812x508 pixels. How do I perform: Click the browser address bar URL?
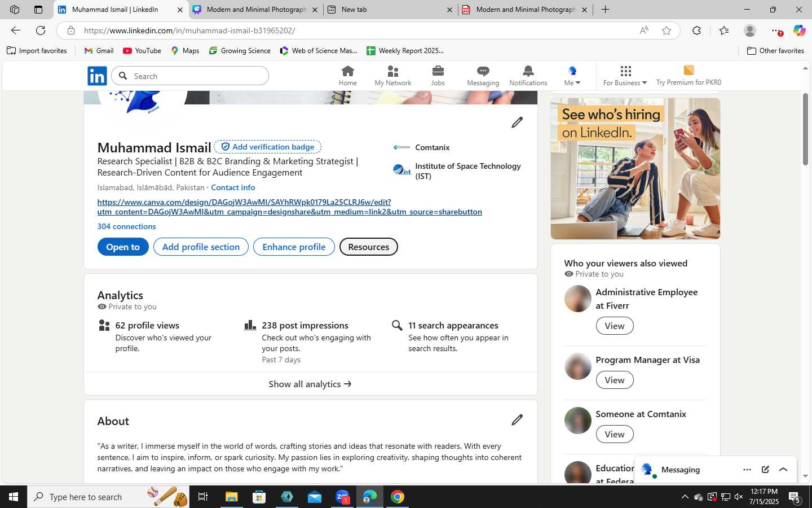(189, 30)
